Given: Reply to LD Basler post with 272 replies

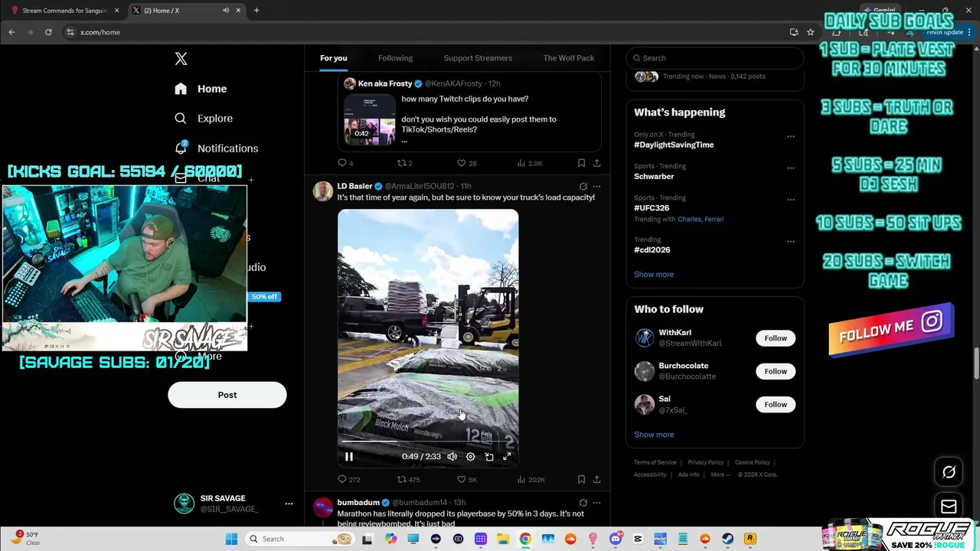Looking at the screenshot, I should (x=348, y=480).
